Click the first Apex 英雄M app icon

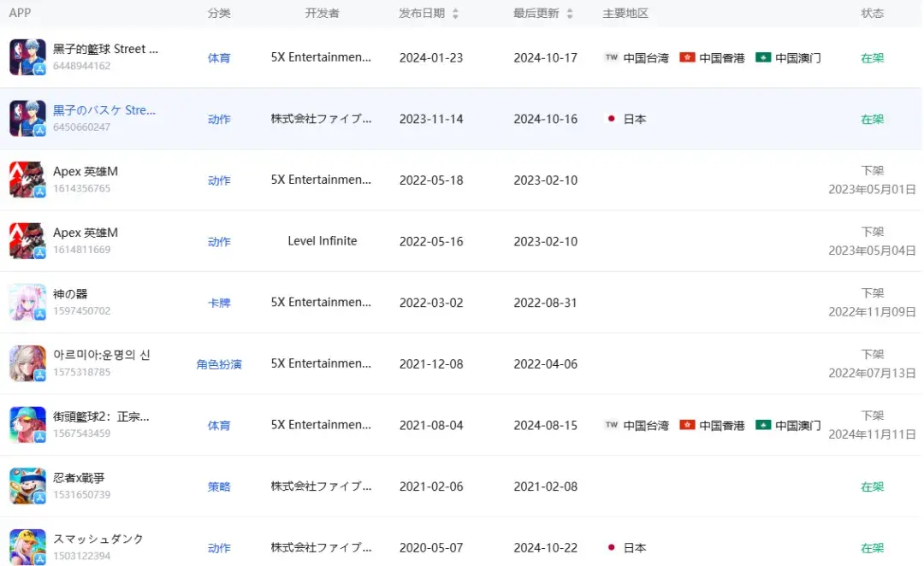[27, 180]
